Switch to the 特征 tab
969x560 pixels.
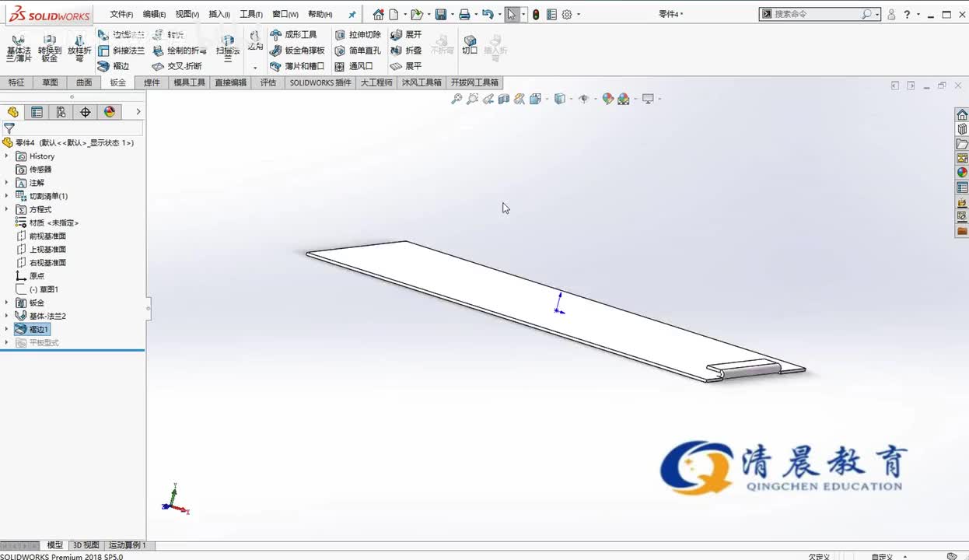tap(16, 82)
